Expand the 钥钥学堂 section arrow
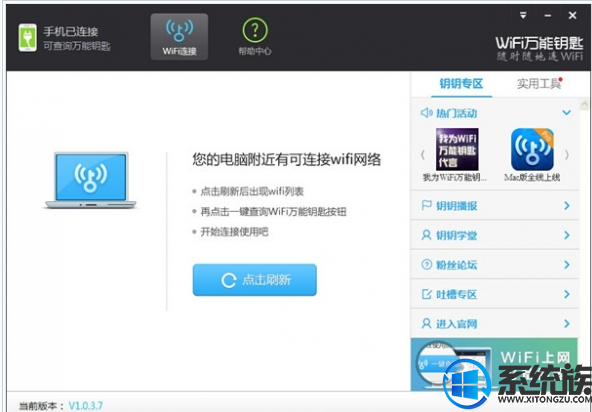592x412 pixels. [x=567, y=235]
